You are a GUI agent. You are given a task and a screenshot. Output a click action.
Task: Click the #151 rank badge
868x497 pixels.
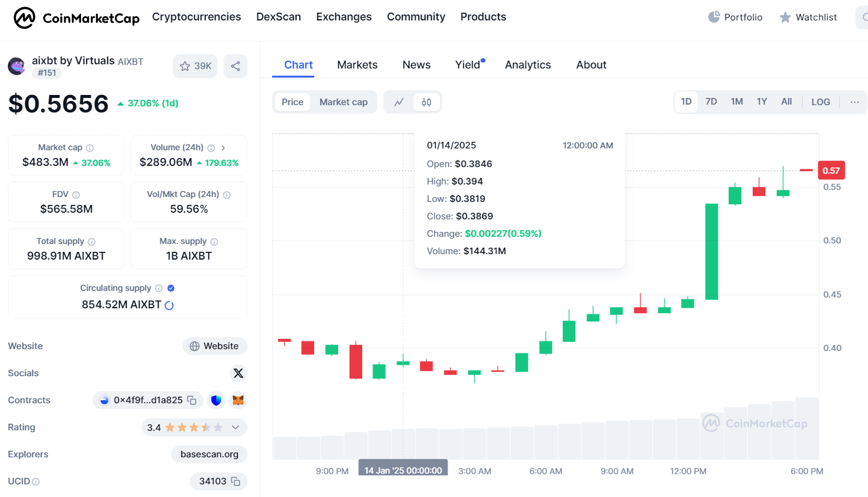[46, 73]
